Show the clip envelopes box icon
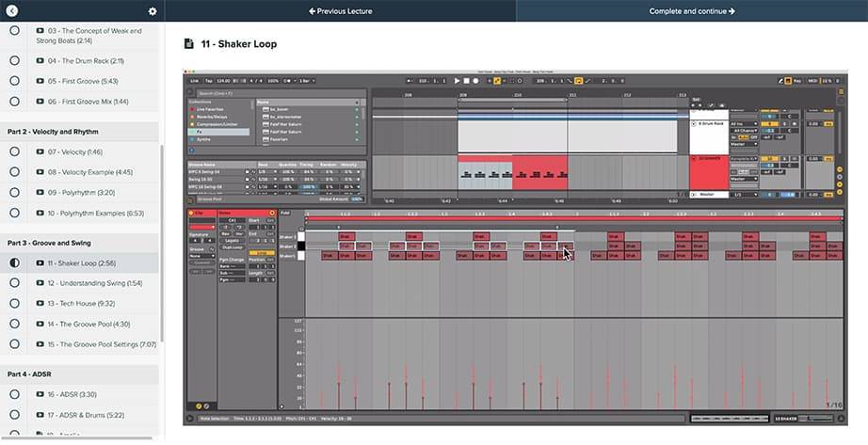 tap(205, 406)
